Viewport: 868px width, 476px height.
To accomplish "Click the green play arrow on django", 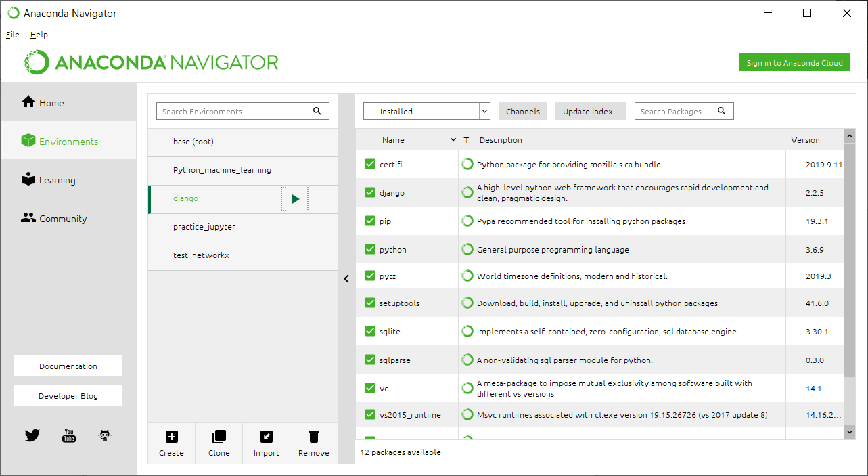I will (295, 199).
